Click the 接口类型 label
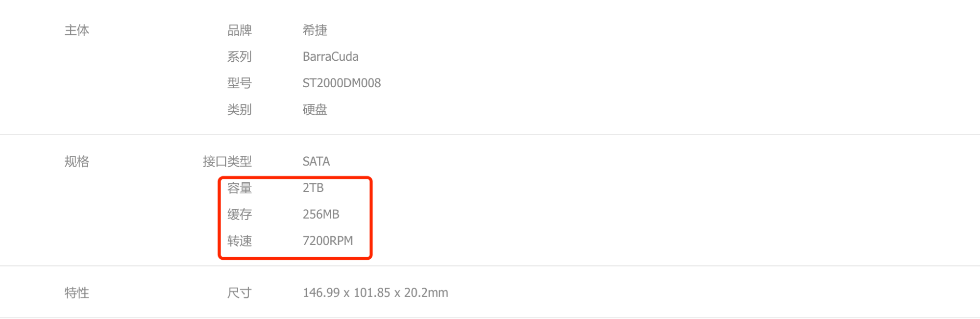The height and width of the screenshot is (319, 980). pyautogui.click(x=227, y=162)
